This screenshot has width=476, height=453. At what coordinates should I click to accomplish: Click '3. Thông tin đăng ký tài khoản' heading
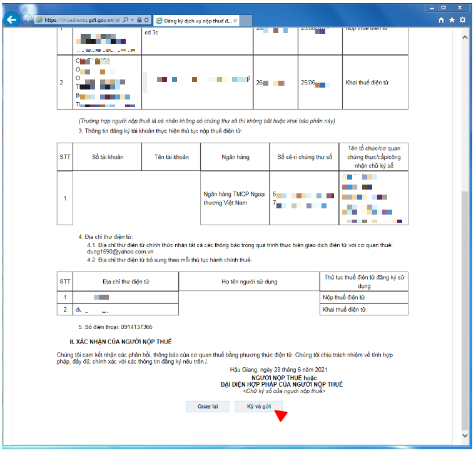click(160, 131)
